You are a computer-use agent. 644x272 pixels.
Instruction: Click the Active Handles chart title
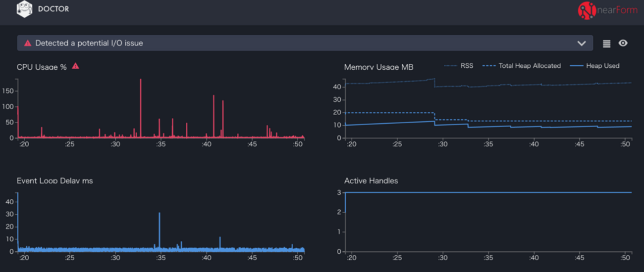click(371, 181)
